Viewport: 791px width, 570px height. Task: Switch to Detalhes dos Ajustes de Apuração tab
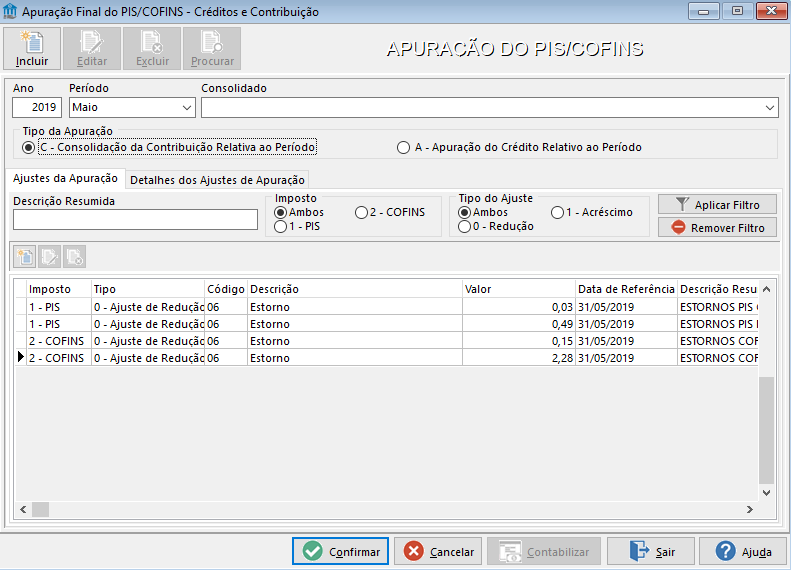pyautogui.click(x=217, y=180)
